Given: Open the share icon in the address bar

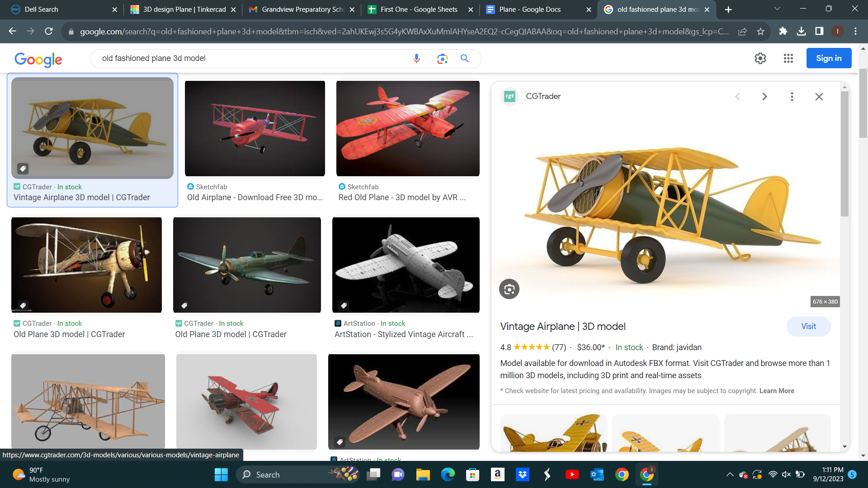Looking at the screenshot, I should tap(743, 31).
